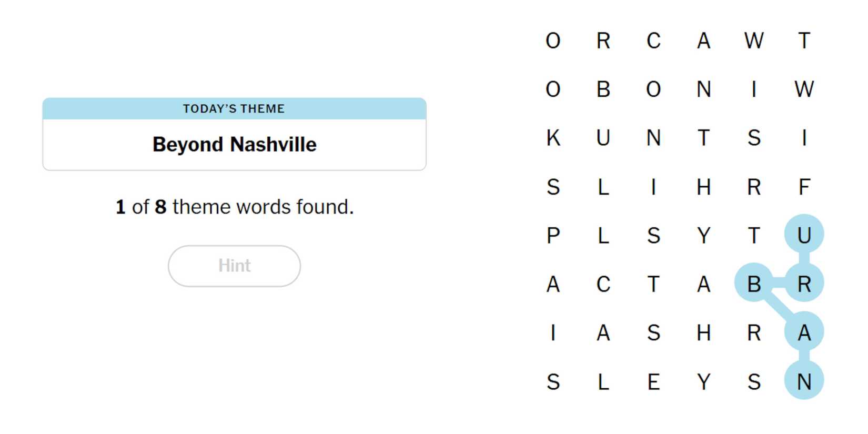Screen dimensions: 868x434
Task: Pick the letter Y in the bottom row
Action: coord(704,381)
